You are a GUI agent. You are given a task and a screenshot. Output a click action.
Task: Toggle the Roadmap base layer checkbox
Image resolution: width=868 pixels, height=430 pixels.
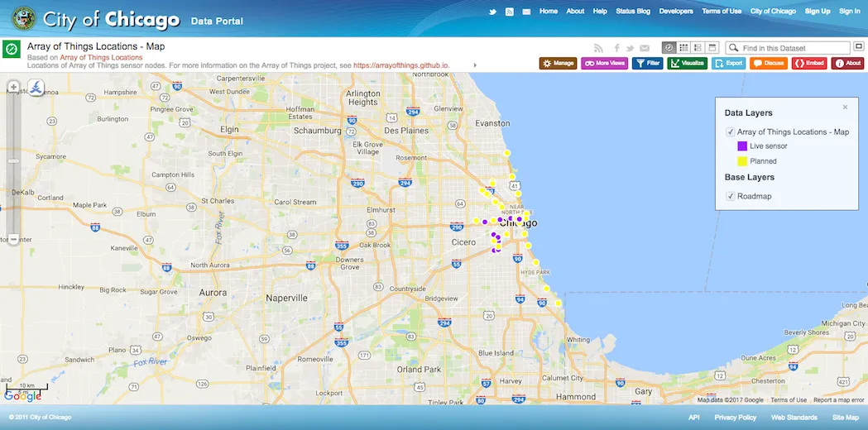(731, 197)
